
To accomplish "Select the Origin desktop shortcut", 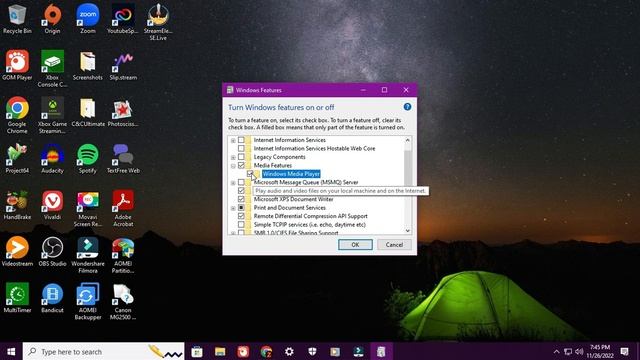I will 52,19.
